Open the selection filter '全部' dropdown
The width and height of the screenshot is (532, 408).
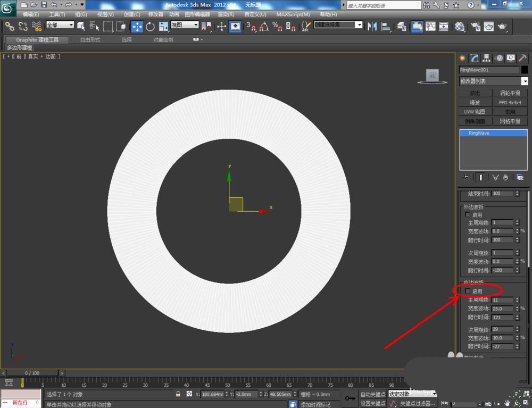[60, 25]
